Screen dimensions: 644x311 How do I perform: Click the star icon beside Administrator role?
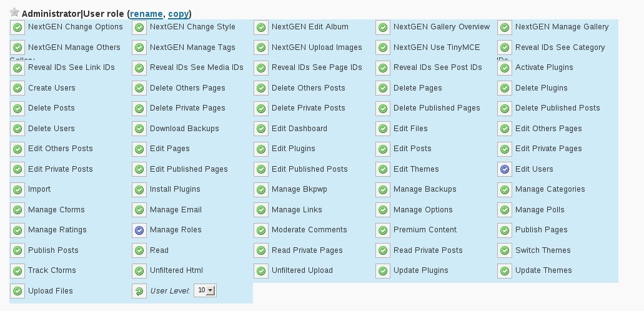tap(14, 12)
